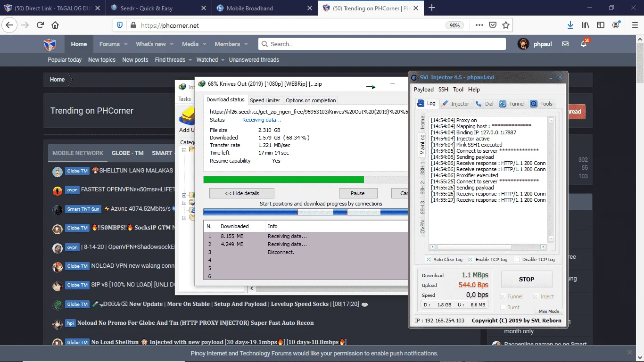Screen dimensions: 644x362
Task: Open the alerts bell with 50 badge
Action: click(584, 44)
